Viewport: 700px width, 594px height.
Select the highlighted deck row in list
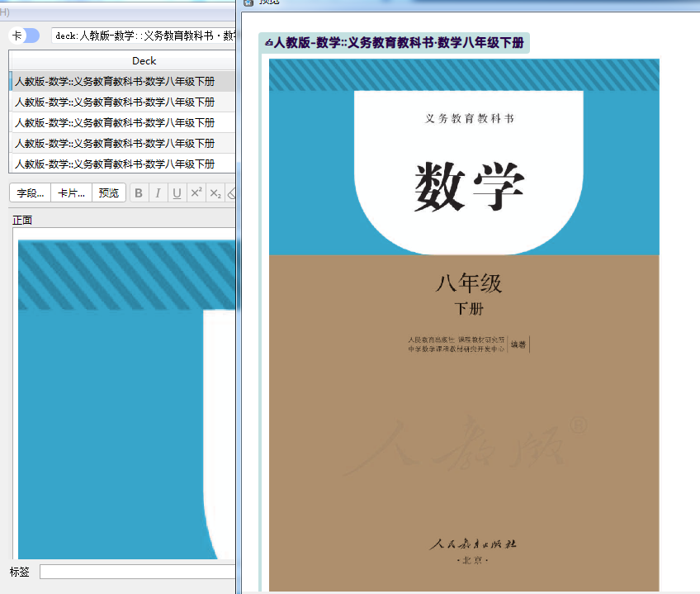pyautogui.click(x=122, y=81)
